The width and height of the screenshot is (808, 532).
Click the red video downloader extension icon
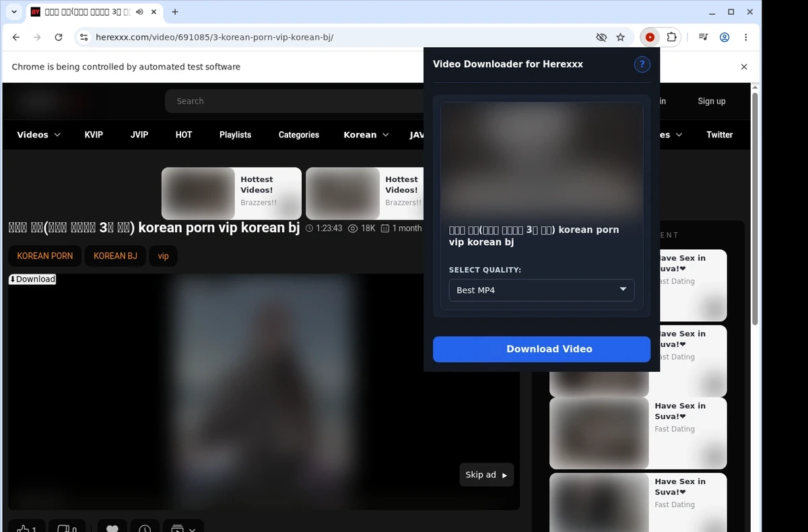[650, 38]
